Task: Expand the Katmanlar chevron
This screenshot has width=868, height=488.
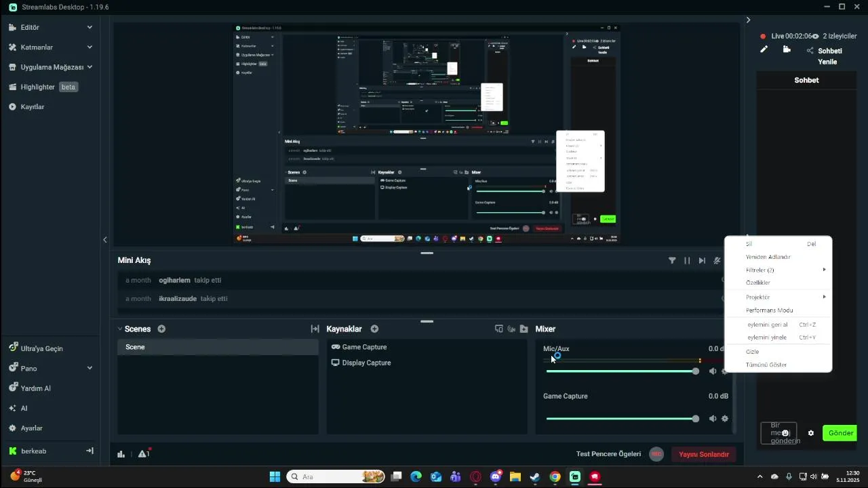Action: (x=90, y=47)
